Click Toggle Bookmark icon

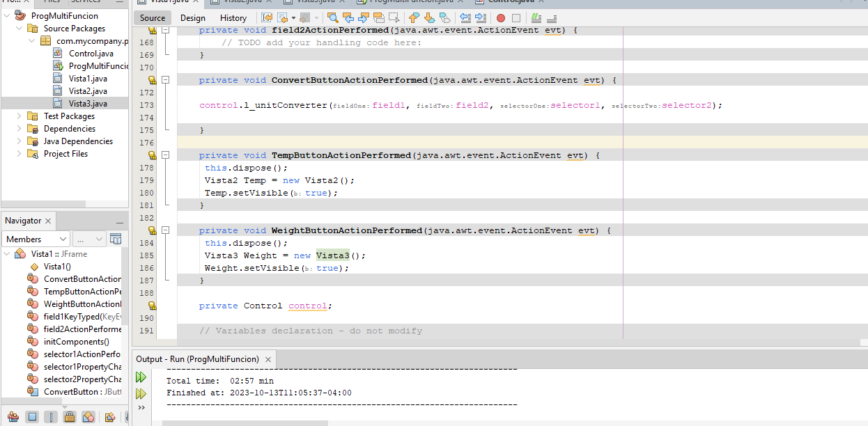pyautogui.click(x=444, y=17)
